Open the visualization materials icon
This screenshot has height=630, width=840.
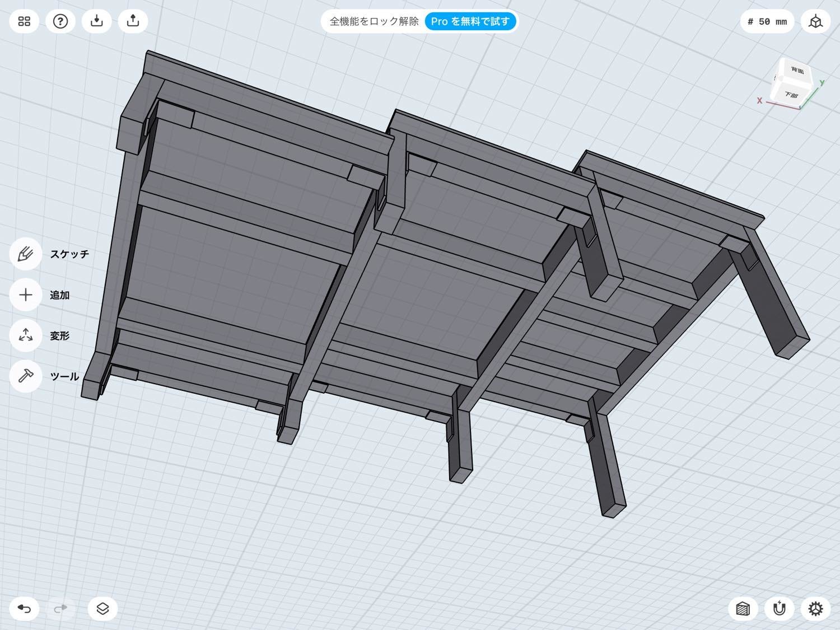click(x=743, y=609)
